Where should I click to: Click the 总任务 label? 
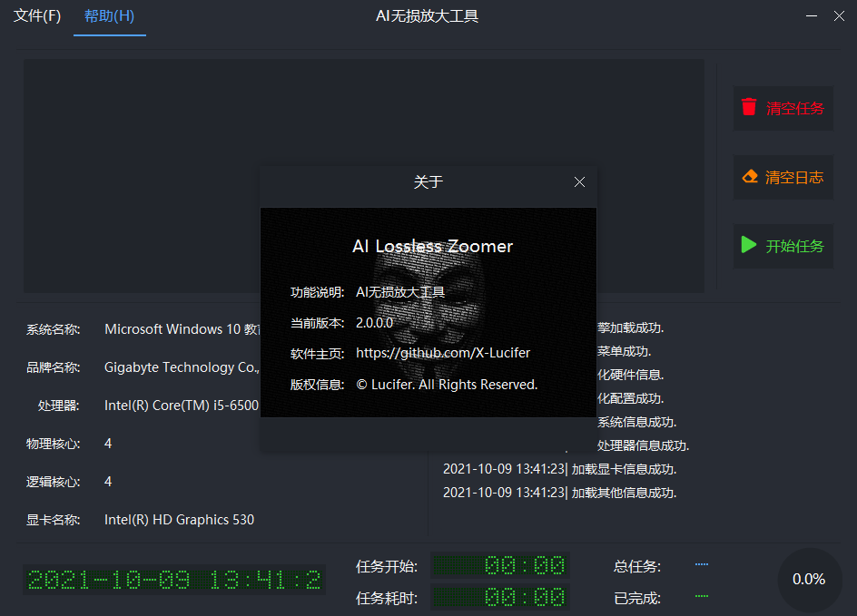[637, 566]
